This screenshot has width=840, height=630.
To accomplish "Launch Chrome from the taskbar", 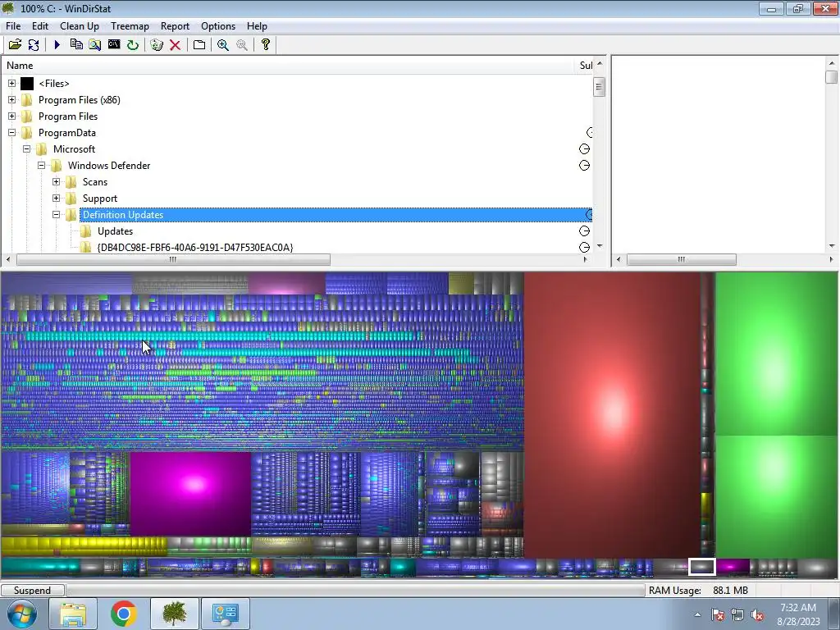I will [x=123, y=614].
